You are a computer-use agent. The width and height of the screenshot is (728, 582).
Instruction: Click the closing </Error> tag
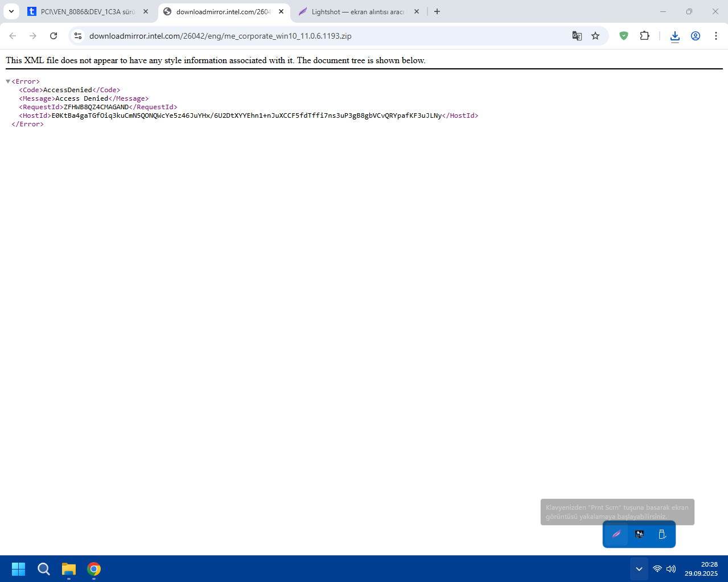(28, 124)
